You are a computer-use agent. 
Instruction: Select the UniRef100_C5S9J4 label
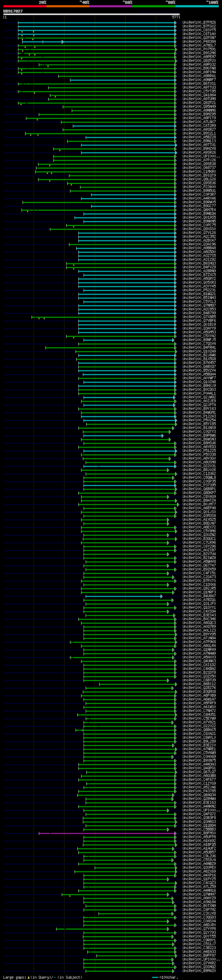tap(199, 860)
